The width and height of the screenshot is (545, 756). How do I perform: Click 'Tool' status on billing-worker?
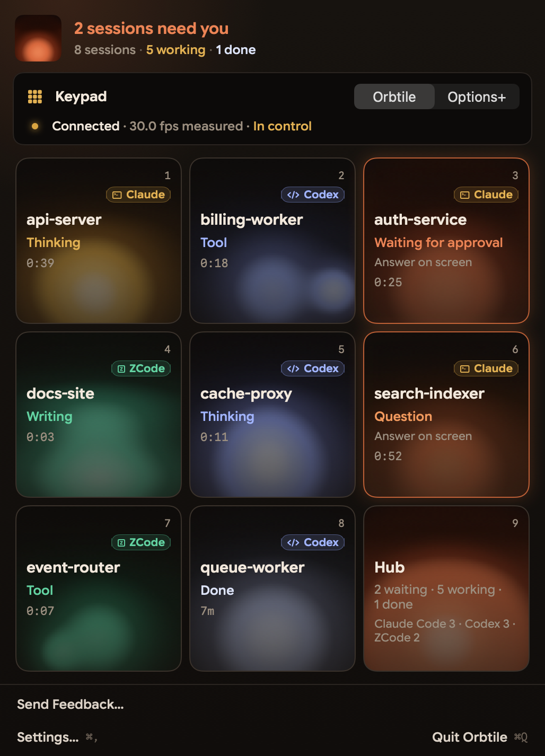[214, 242]
